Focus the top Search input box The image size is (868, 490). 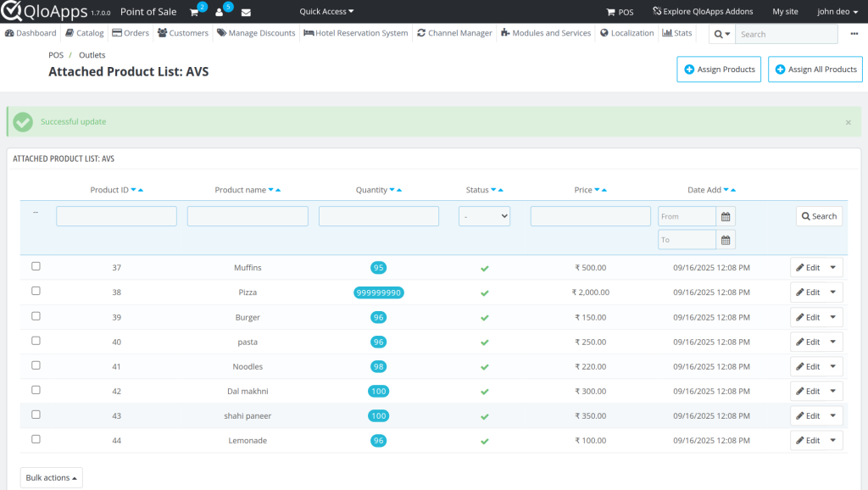click(x=786, y=34)
